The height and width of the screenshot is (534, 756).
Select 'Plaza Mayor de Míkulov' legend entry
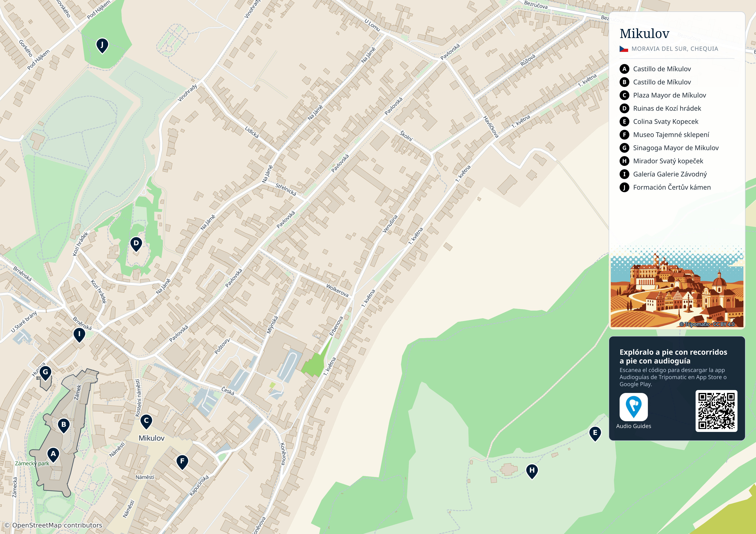[x=669, y=95]
